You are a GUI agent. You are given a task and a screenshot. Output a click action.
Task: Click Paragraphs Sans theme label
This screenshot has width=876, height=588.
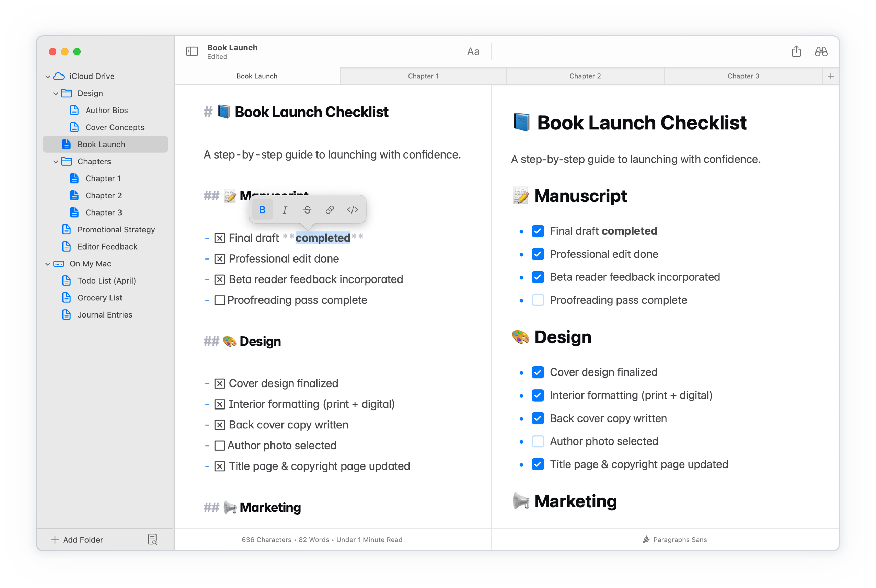coord(680,540)
